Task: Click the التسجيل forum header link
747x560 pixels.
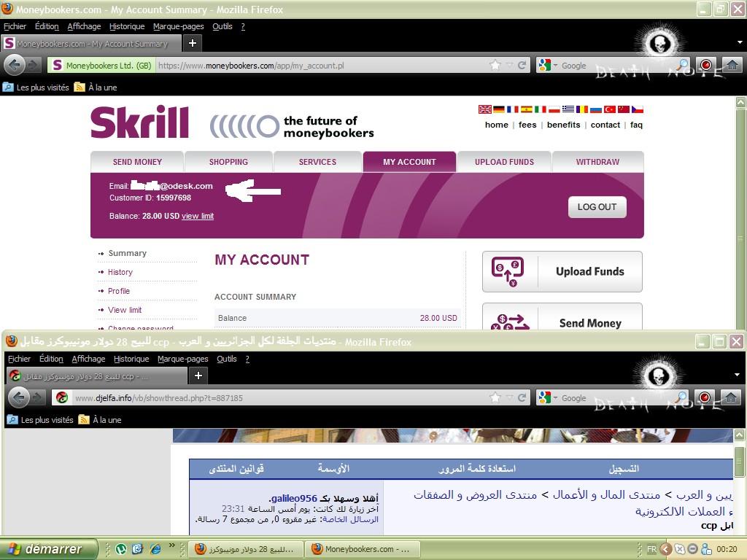Action: coord(624,469)
